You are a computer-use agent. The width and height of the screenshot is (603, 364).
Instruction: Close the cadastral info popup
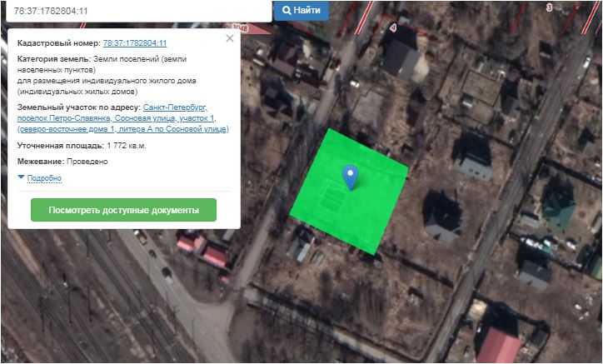(230, 38)
